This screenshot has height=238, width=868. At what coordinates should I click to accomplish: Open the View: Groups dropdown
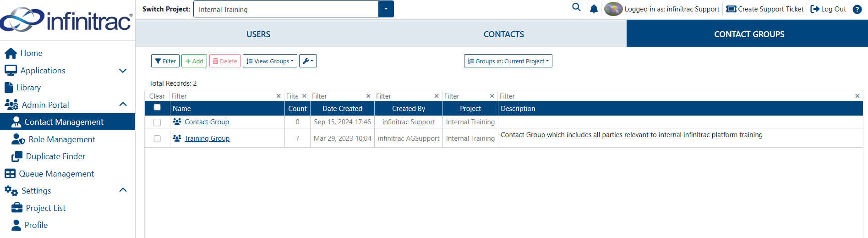270,61
